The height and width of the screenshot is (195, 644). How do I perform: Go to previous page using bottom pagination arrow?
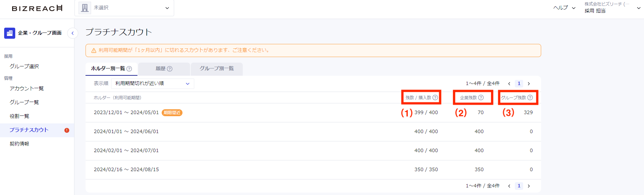[x=509, y=186]
